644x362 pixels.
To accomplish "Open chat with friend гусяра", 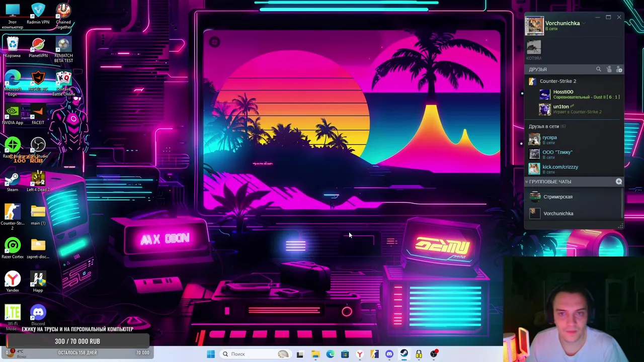I will [x=574, y=139].
